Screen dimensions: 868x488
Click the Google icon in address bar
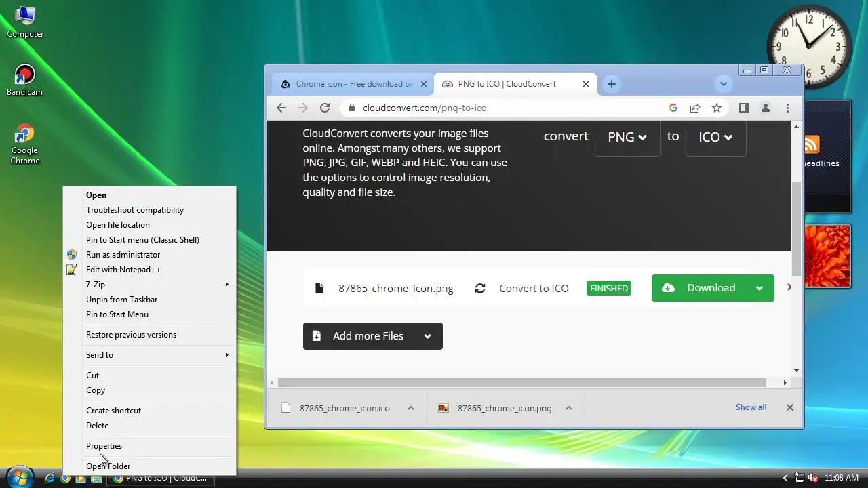(673, 108)
